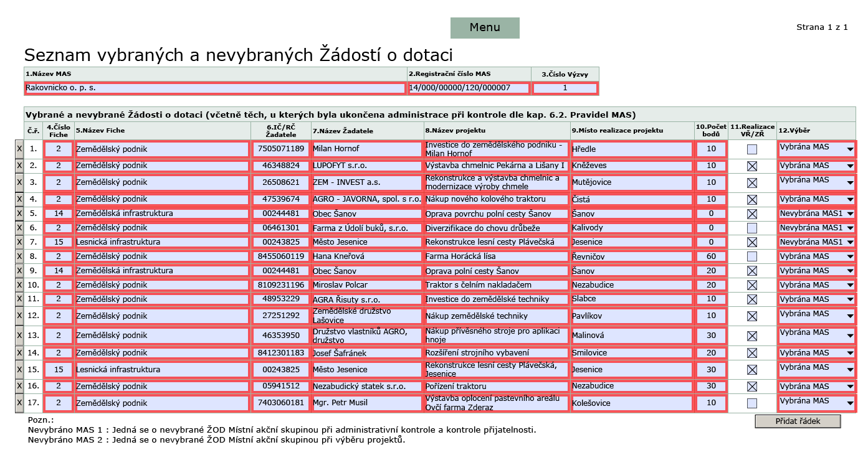
Task: Tick VŘ/ZŘ checkbox for Hana Kneřová
Action: [752, 256]
